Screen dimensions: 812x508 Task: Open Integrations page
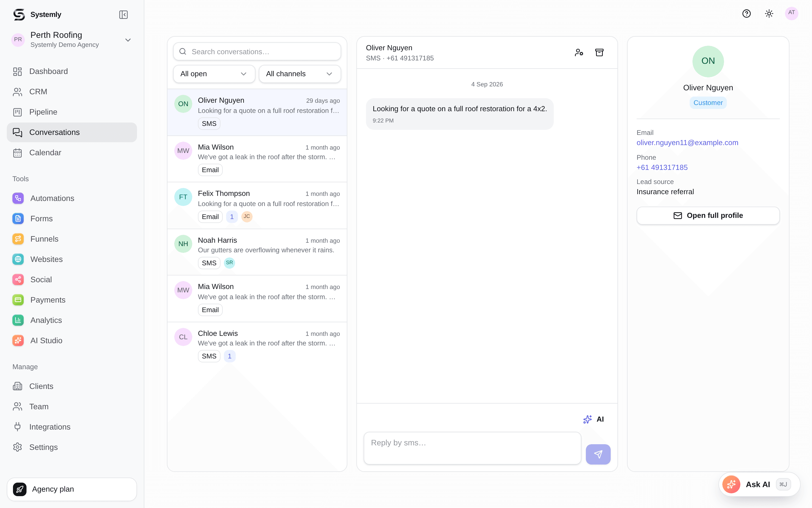pyautogui.click(x=72, y=427)
